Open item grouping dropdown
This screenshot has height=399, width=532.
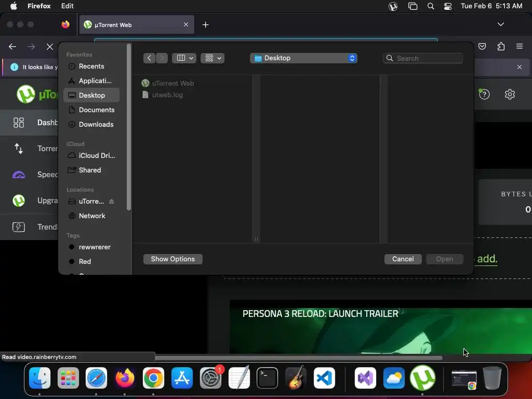tap(212, 58)
